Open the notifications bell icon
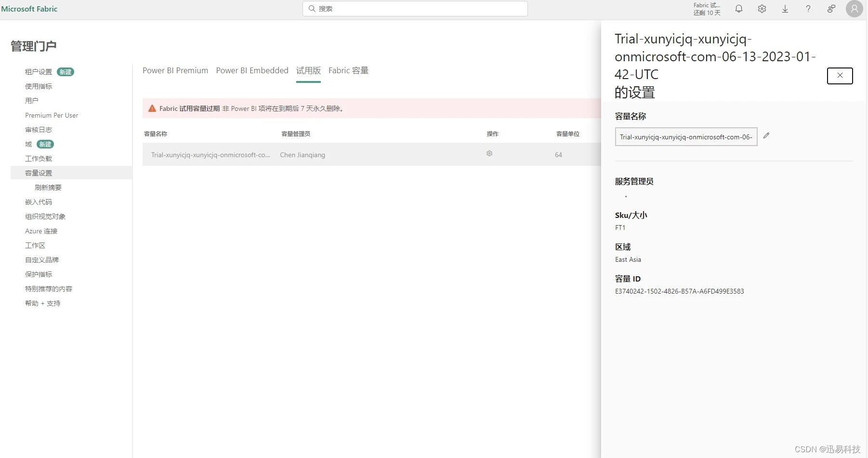 click(738, 9)
